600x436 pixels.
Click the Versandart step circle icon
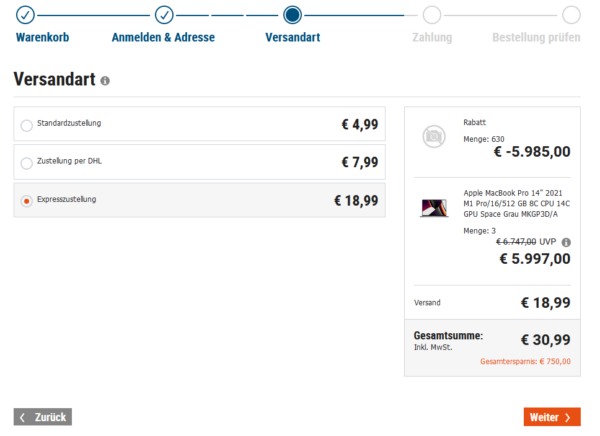click(x=292, y=15)
